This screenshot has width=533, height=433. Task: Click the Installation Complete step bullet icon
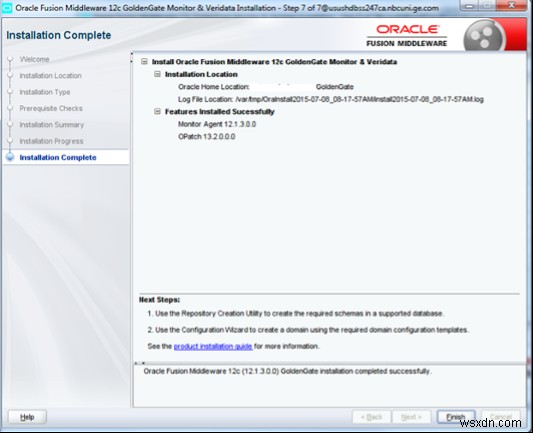point(10,157)
